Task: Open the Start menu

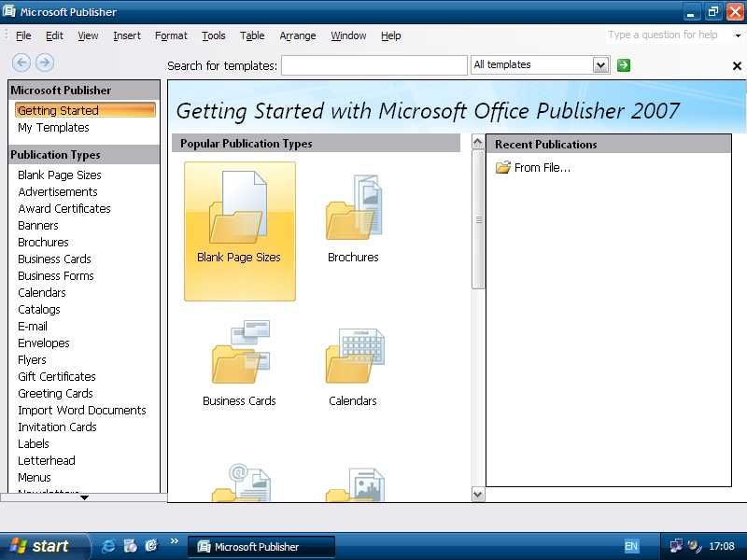Action: coord(44,546)
